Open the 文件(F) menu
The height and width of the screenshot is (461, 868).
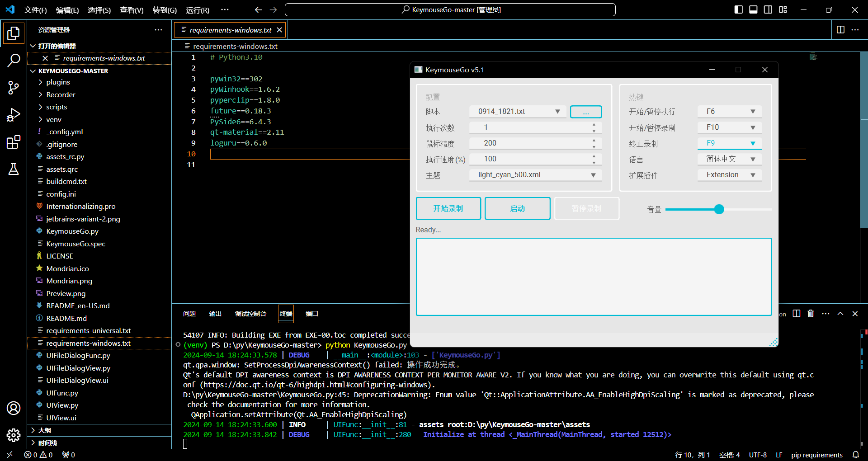tap(35, 10)
